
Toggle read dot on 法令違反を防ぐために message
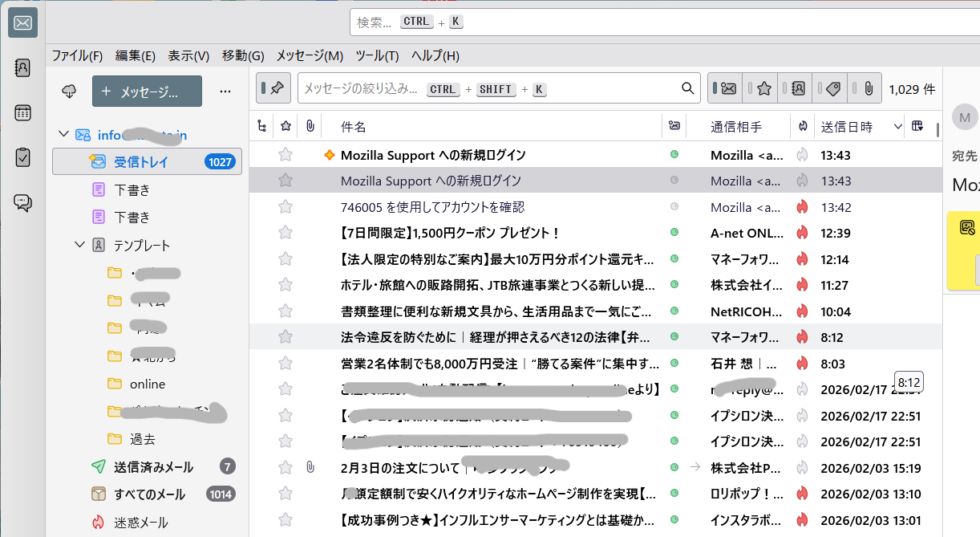(x=674, y=337)
